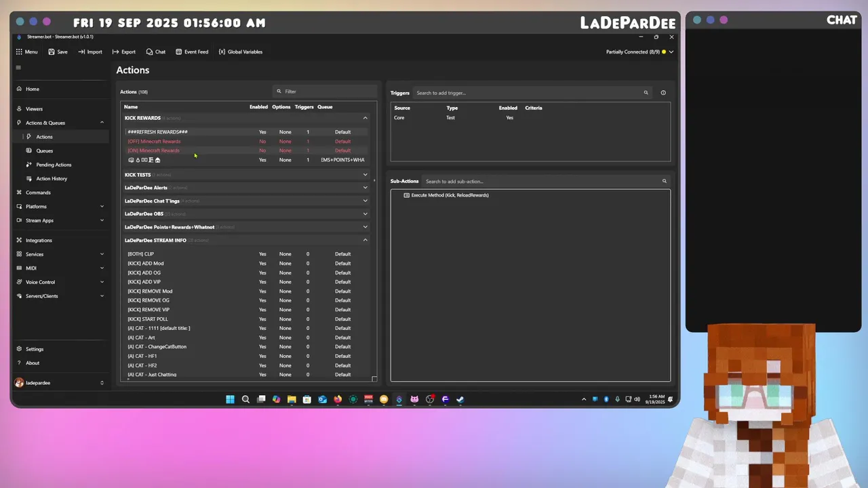Select the Core Test trigger row

point(530,118)
